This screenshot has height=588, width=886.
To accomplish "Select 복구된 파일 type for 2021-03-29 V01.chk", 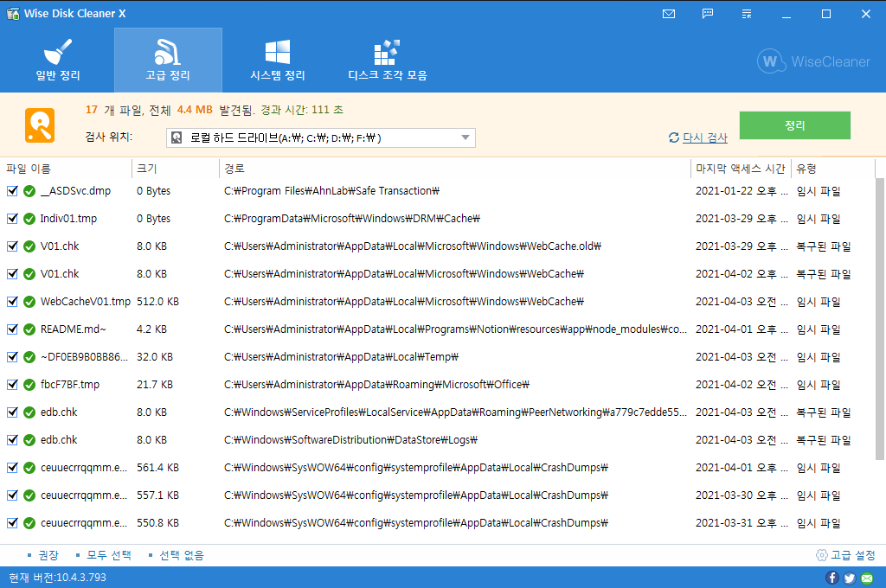I will coord(824,246).
